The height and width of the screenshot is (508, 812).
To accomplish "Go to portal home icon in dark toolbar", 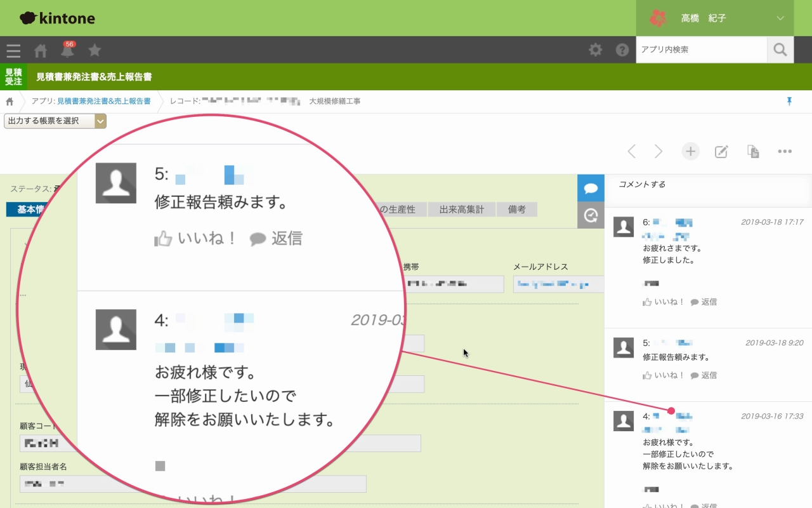I will (x=41, y=50).
